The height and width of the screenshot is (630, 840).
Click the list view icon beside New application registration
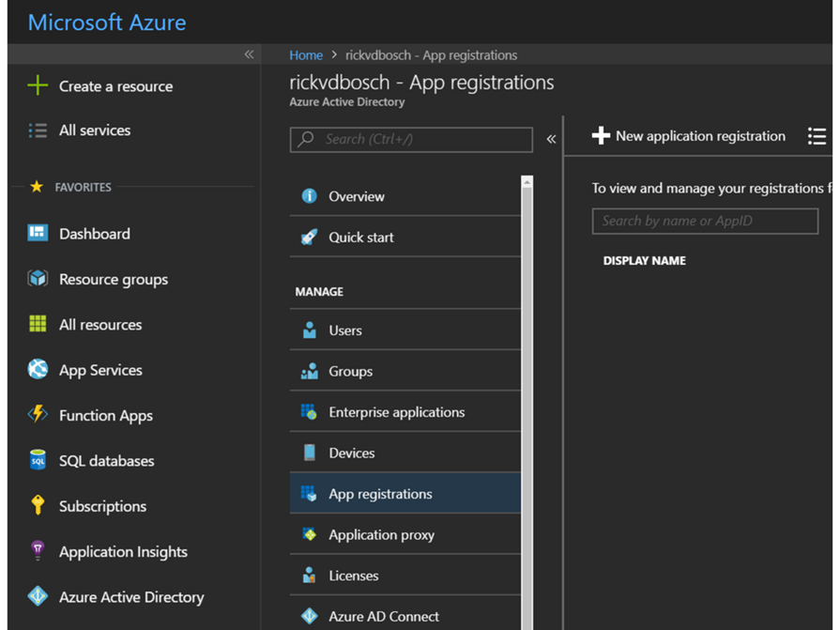point(817,136)
